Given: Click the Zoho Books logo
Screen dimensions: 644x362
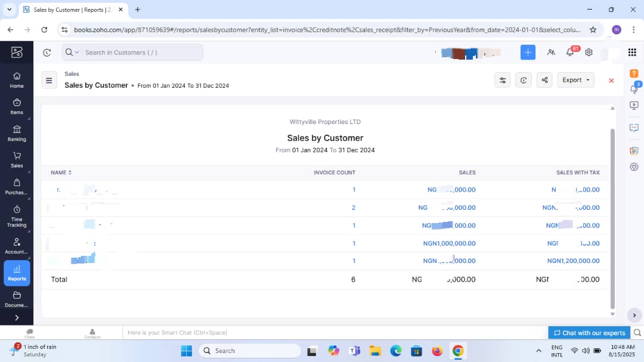Looking at the screenshot, I should pos(17,52).
